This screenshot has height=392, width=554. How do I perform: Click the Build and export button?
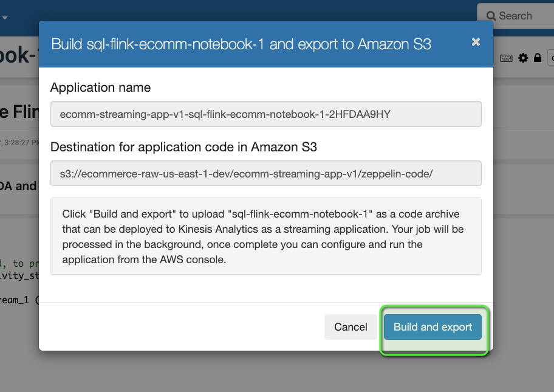[x=433, y=327]
